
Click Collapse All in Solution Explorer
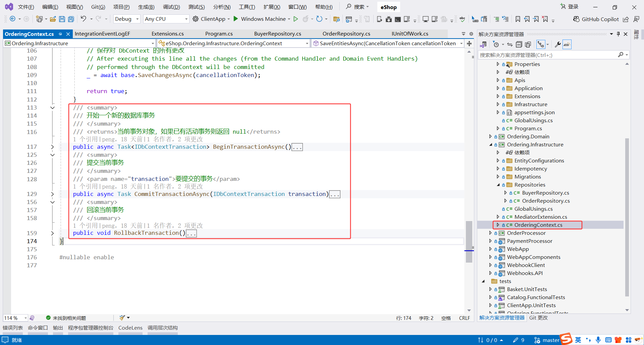(519, 44)
